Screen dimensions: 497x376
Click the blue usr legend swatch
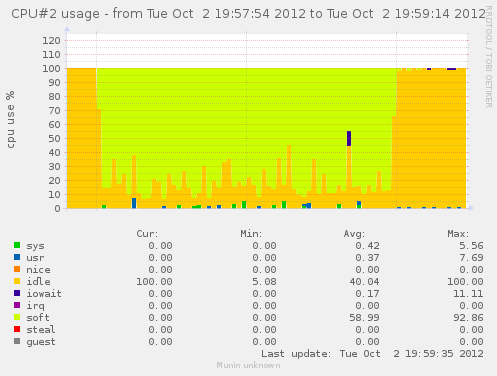point(17,257)
